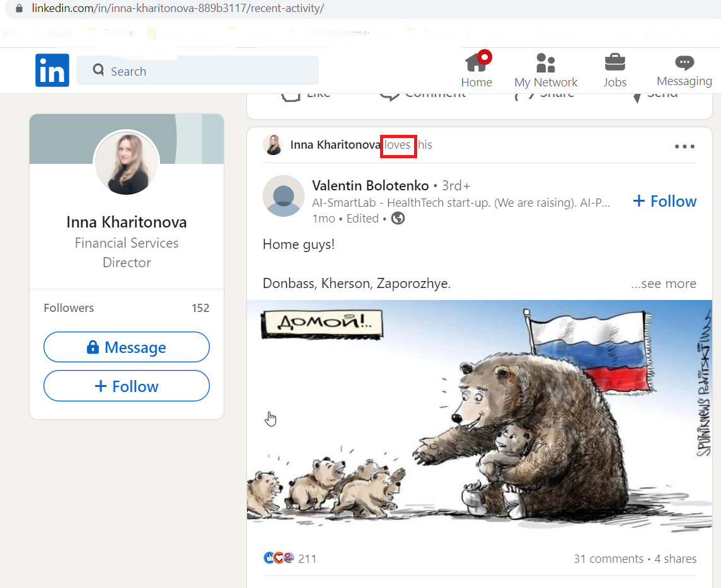
Task: Follow Inna Kharitonova from profile card
Action: click(x=127, y=386)
